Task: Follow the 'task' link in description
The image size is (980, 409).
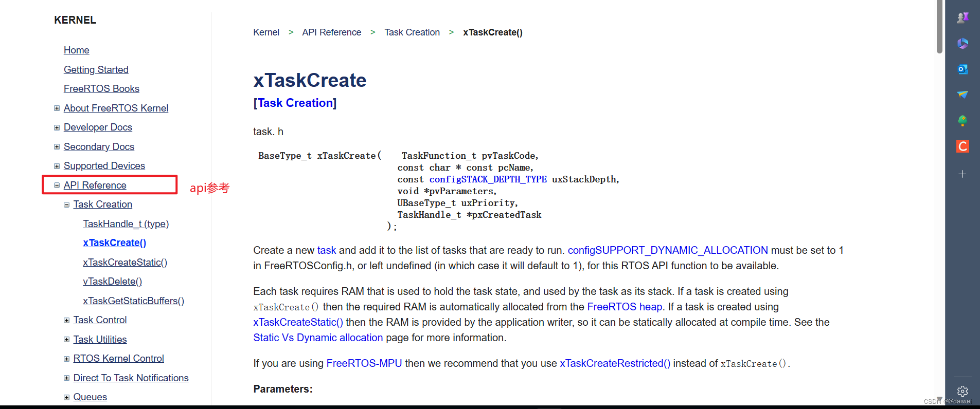Action: [x=326, y=250]
